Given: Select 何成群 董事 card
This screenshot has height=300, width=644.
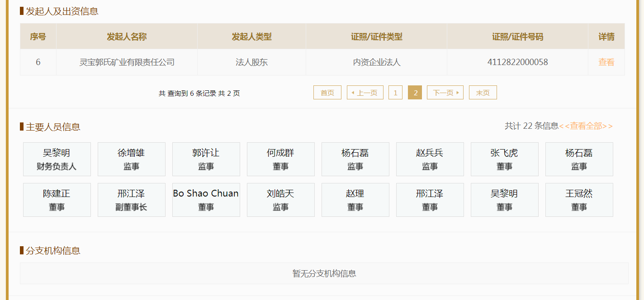Looking at the screenshot, I should coord(281,159).
